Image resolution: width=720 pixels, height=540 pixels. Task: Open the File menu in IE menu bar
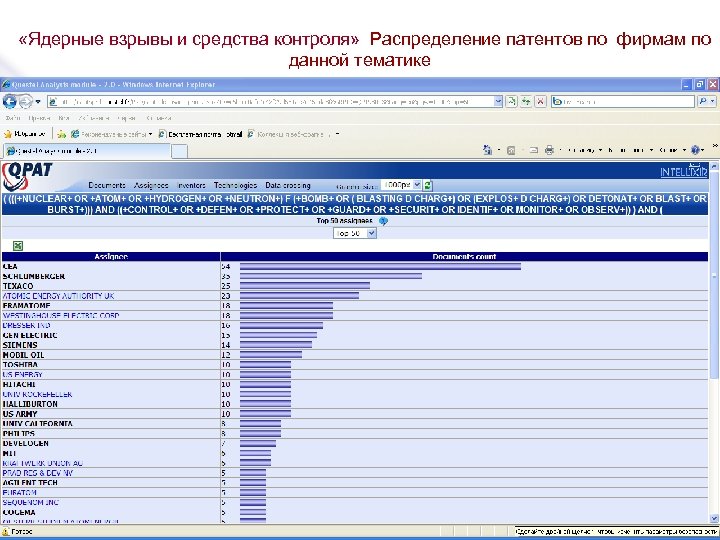(13, 118)
